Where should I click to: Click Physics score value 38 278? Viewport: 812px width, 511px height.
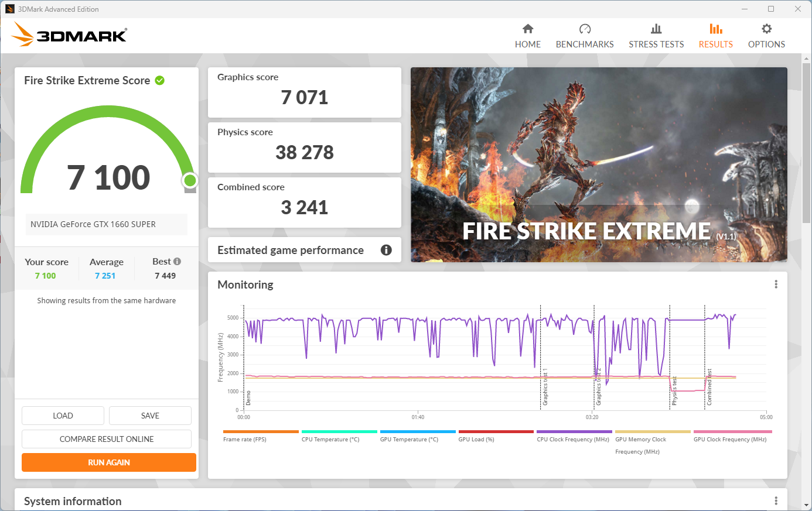(305, 152)
